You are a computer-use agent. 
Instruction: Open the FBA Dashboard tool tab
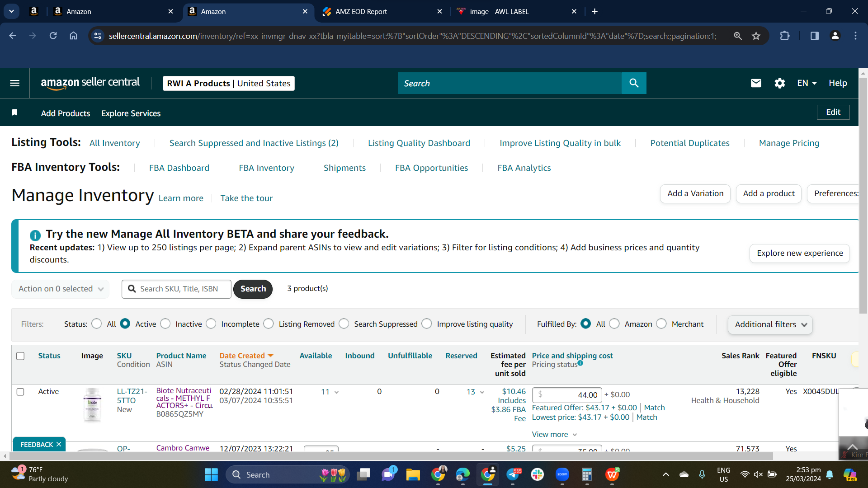(x=179, y=168)
